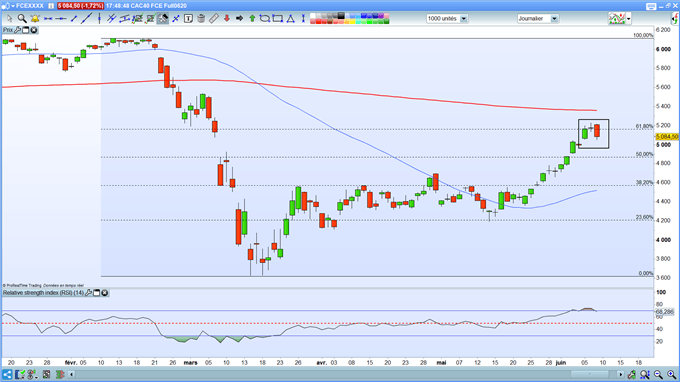Screen dimensions: 680x382
Task: Remove the RSI indicator with X icon
Action: [x=105, y=293]
